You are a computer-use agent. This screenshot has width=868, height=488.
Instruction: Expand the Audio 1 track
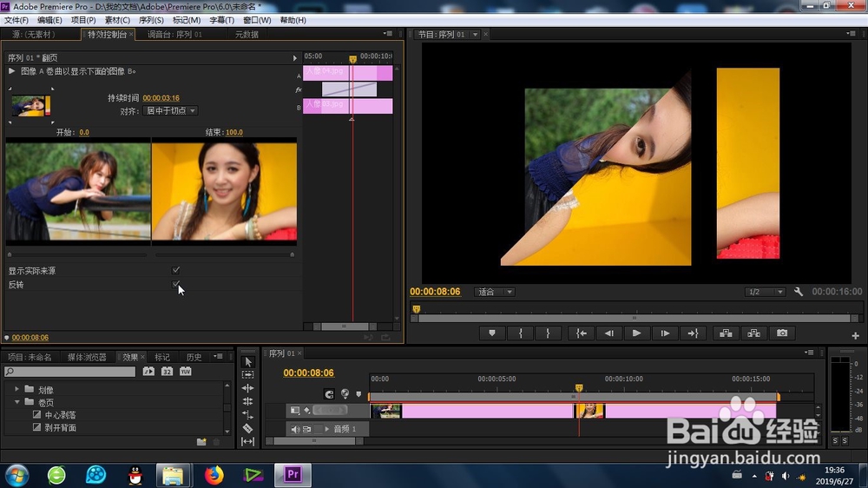(326, 429)
